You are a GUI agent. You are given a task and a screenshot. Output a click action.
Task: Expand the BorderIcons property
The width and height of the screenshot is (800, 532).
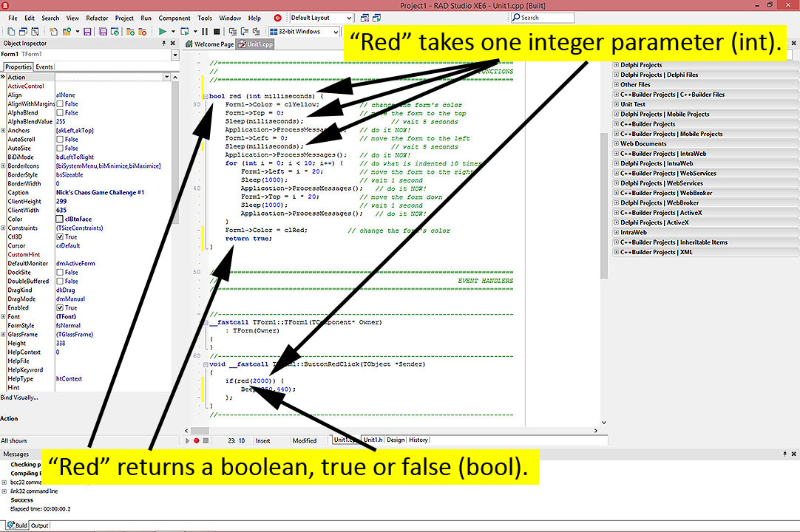point(3,166)
